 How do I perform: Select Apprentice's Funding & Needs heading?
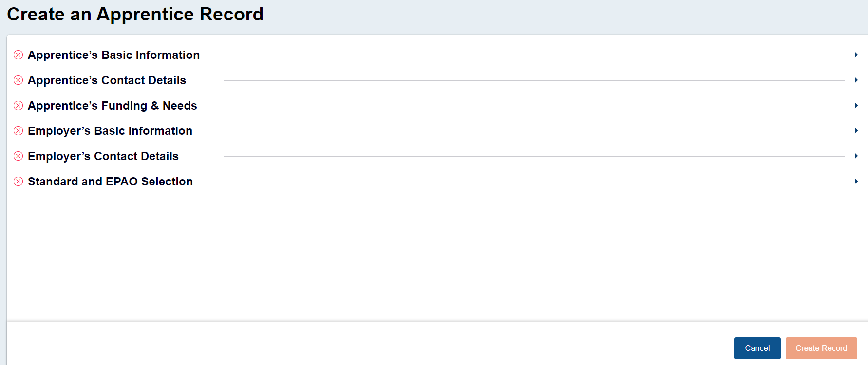pyautogui.click(x=112, y=106)
